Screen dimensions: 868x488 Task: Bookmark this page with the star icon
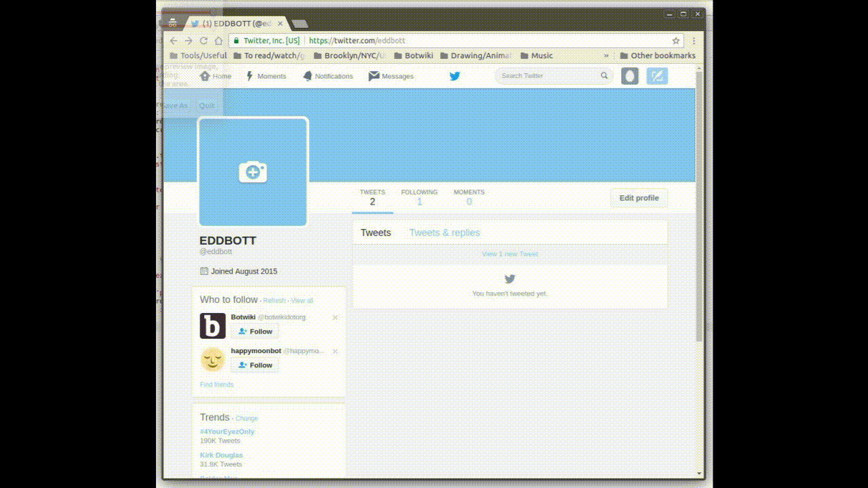click(675, 41)
